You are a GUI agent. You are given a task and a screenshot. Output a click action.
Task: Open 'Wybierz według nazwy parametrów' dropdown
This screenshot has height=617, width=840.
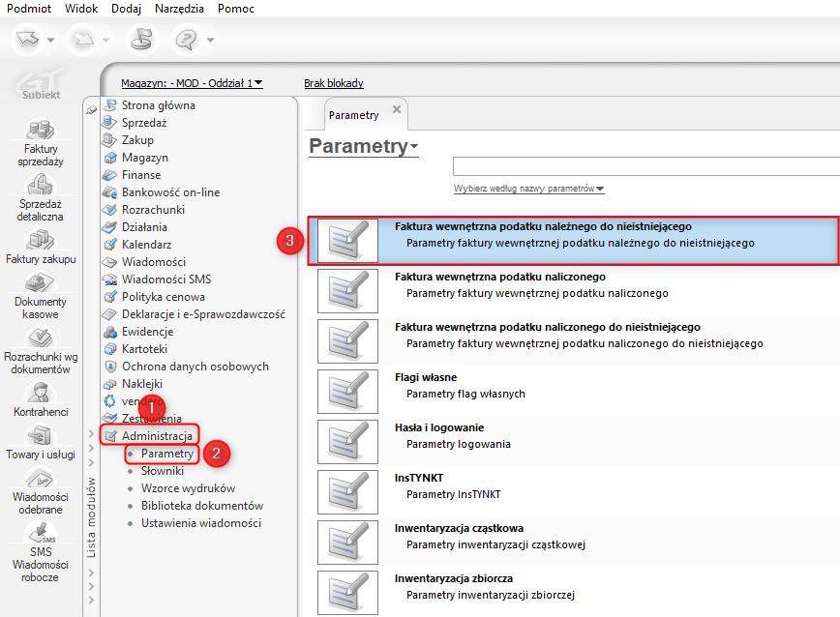(528, 189)
